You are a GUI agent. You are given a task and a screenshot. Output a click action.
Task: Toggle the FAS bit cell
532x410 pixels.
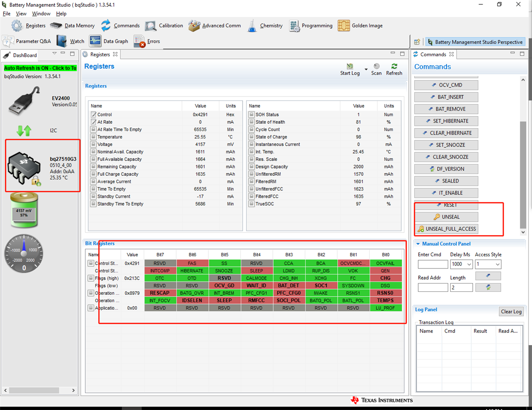(192, 263)
